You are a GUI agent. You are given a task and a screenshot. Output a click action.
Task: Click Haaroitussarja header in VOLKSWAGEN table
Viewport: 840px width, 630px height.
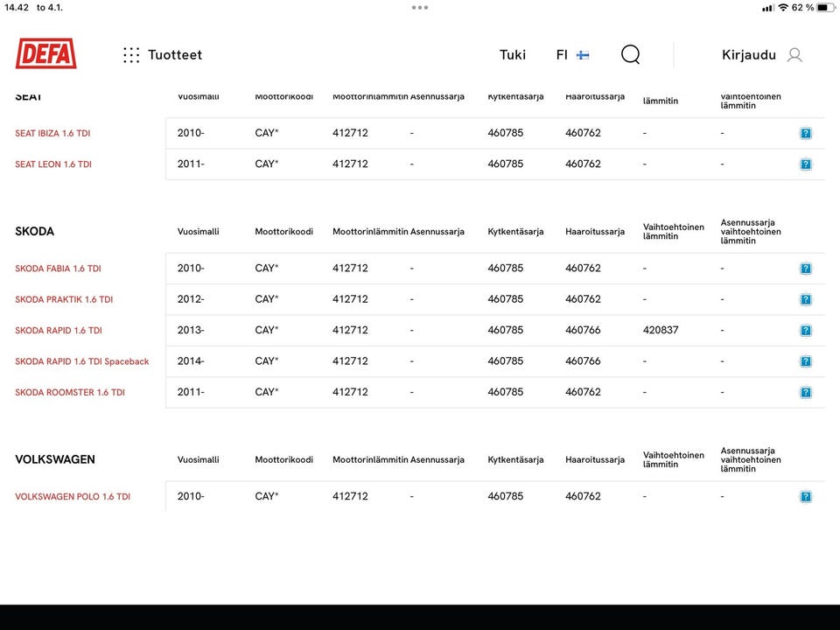click(595, 460)
